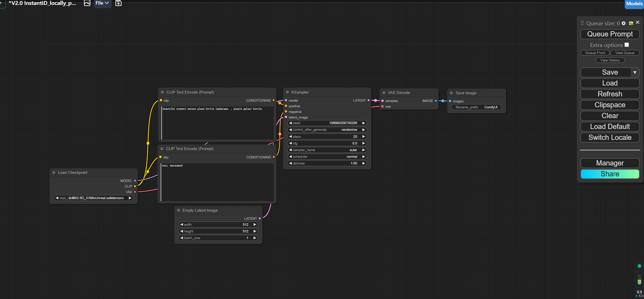
Task: Click the gradient Share button
Action: [x=610, y=174]
